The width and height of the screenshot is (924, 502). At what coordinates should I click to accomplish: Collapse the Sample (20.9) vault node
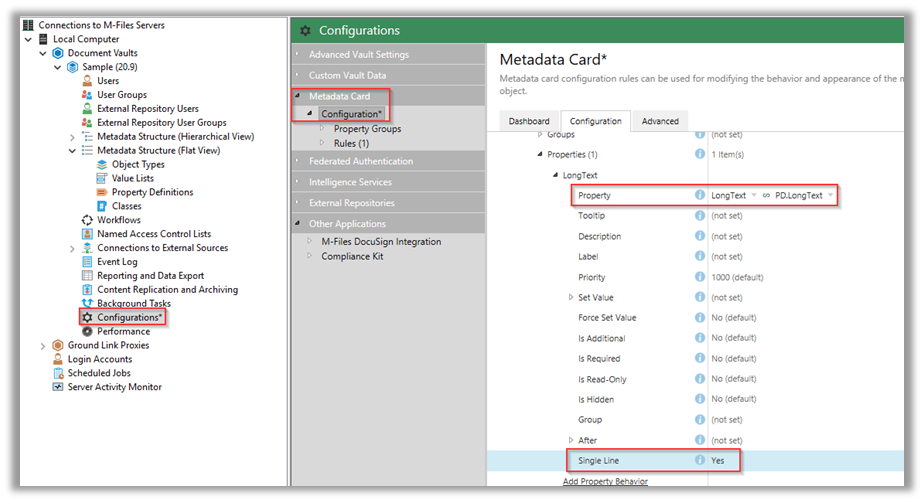[58, 67]
